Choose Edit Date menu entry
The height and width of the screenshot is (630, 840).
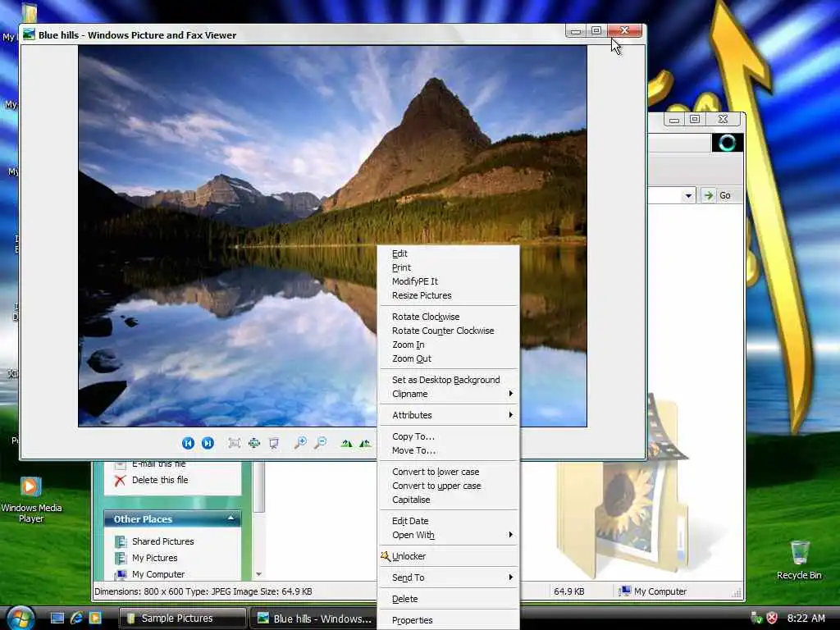449,521
